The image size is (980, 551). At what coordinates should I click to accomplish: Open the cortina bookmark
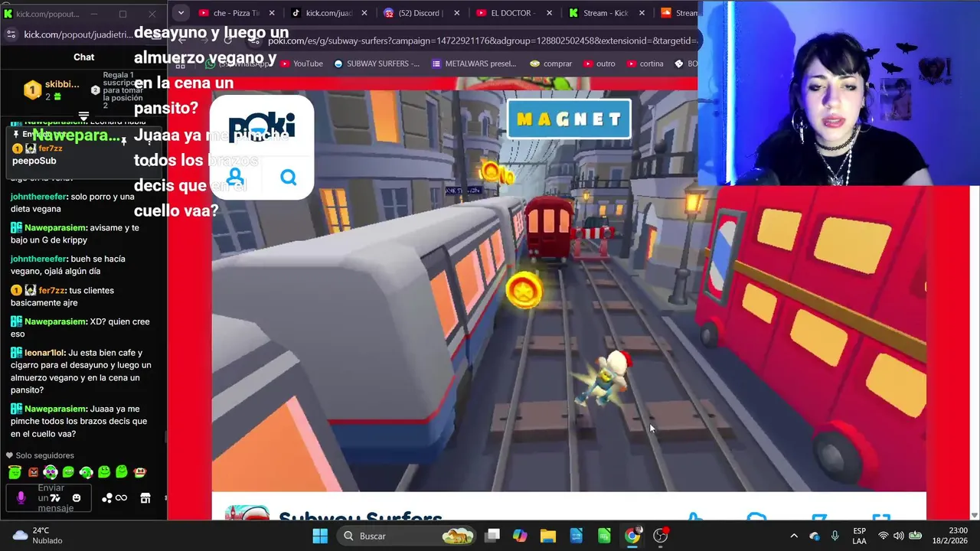645,64
